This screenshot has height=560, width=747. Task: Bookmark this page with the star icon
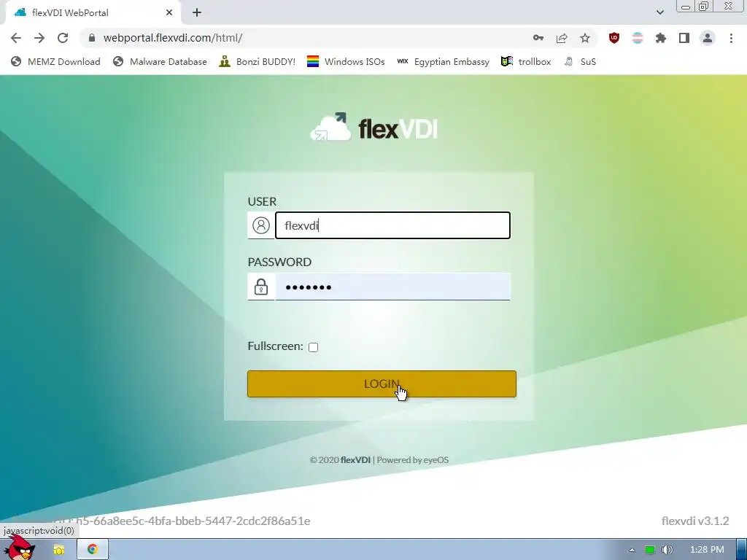[x=585, y=38]
